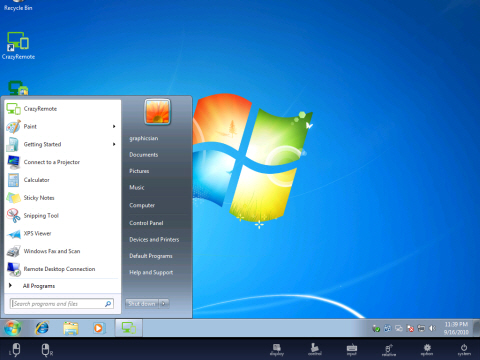The image size is (480, 360).
Task: Launch Internet Explorer from the taskbar
Action: coord(42,328)
